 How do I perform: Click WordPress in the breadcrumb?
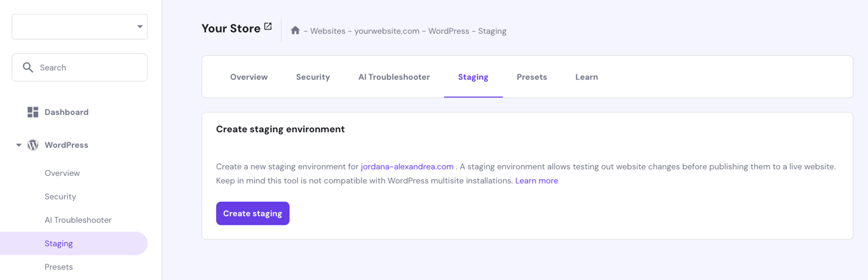click(449, 30)
